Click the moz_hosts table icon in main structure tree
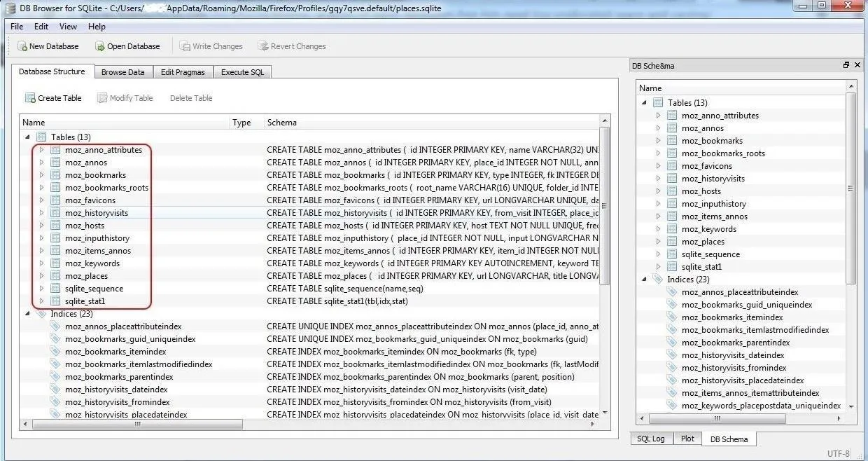868x461 pixels. coord(55,226)
